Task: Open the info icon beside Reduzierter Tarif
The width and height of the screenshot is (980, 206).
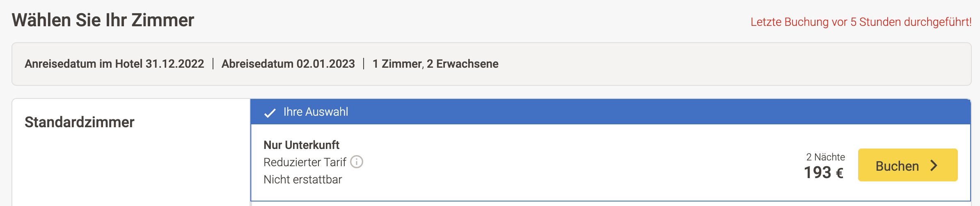Action: tap(356, 162)
